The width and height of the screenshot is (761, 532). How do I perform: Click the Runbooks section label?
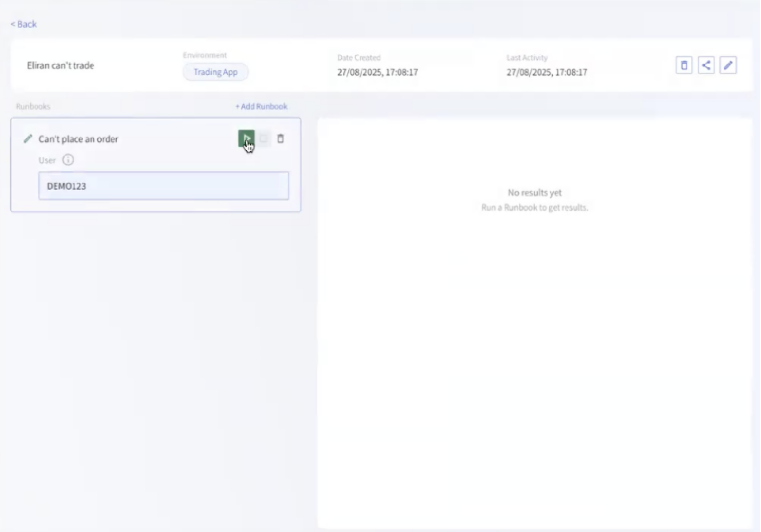(x=33, y=106)
